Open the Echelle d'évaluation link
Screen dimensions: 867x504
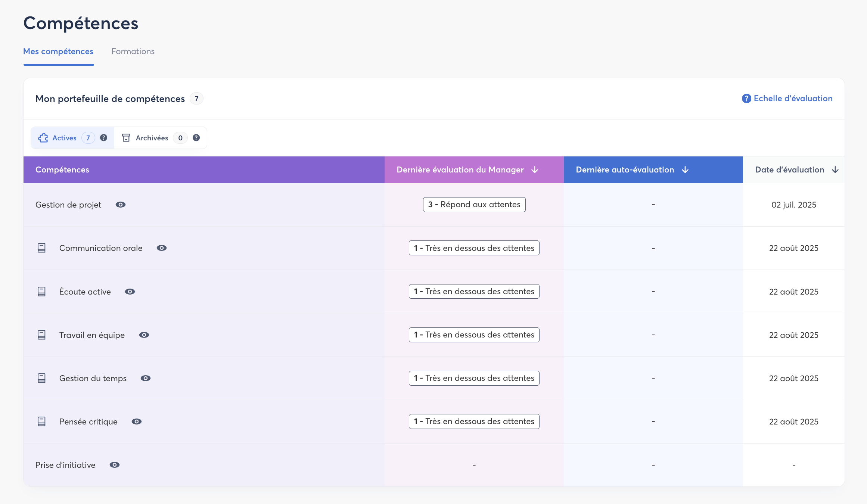click(x=793, y=99)
